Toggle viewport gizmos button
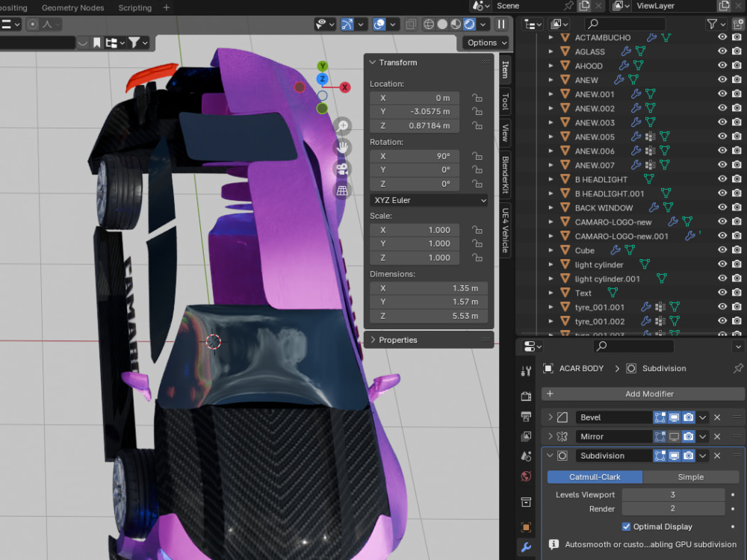The height and width of the screenshot is (560, 747). click(x=347, y=25)
